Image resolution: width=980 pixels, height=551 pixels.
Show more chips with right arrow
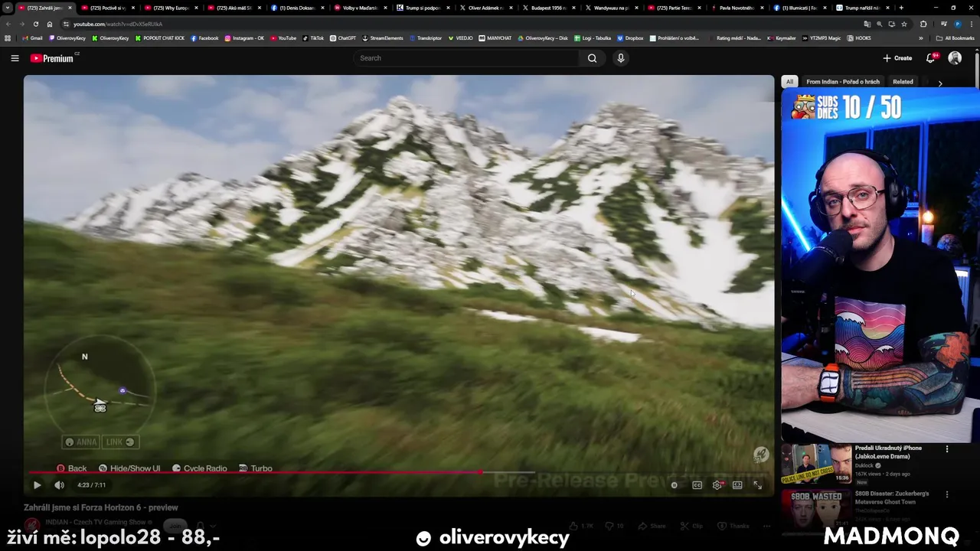tap(940, 83)
